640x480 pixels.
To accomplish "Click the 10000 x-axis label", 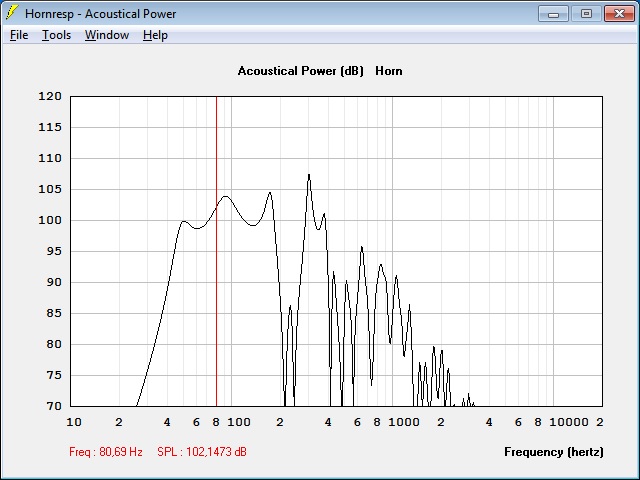I will point(569,422).
